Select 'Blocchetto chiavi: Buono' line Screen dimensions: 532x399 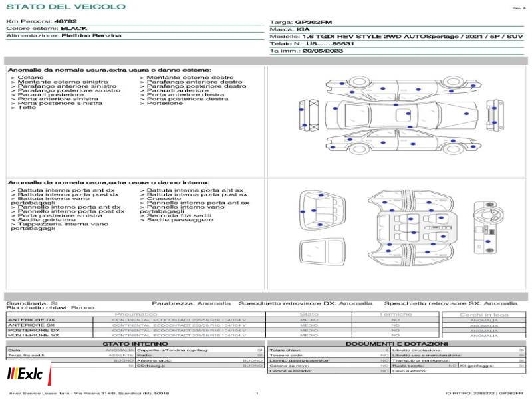(51, 308)
